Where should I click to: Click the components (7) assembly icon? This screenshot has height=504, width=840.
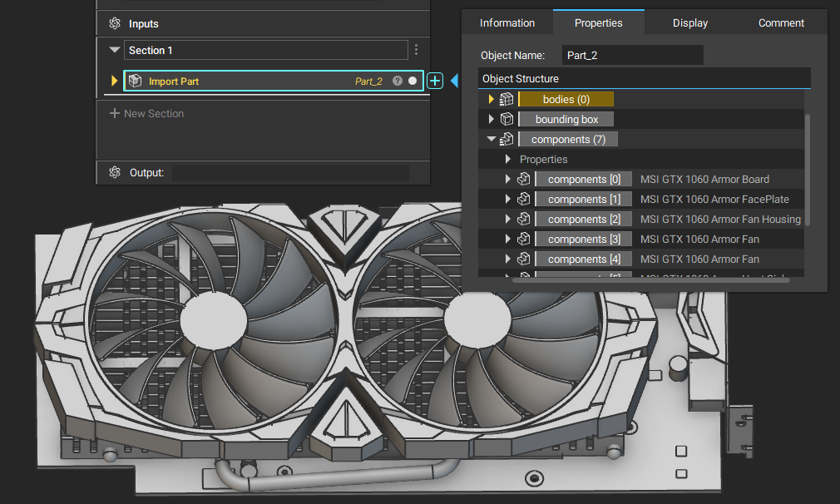point(508,139)
